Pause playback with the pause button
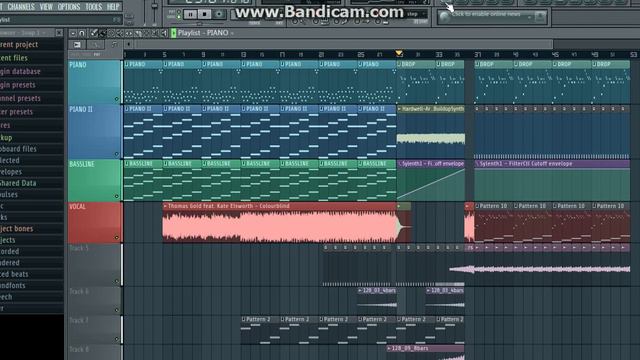Viewport: 640px width, 360px height. 190,14
